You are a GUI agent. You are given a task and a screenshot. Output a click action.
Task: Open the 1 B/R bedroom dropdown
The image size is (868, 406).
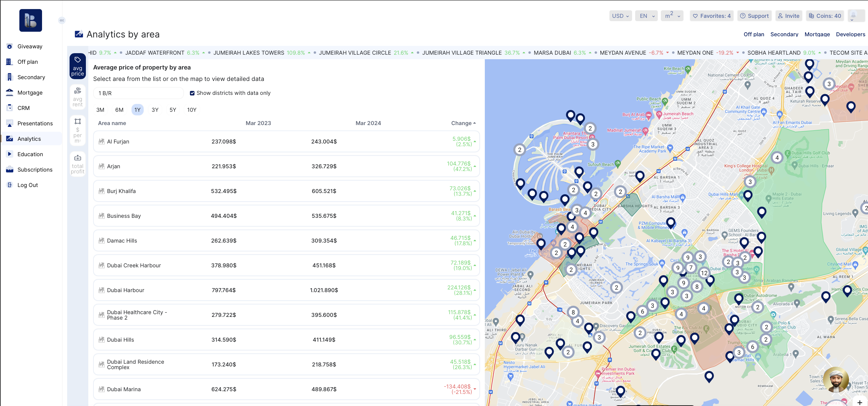138,93
